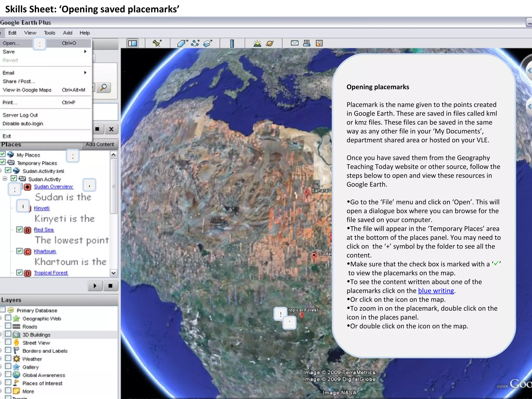Click the Add Image Overlay icon
Screen dimensions: 532x399
click(x=208, y=43)
